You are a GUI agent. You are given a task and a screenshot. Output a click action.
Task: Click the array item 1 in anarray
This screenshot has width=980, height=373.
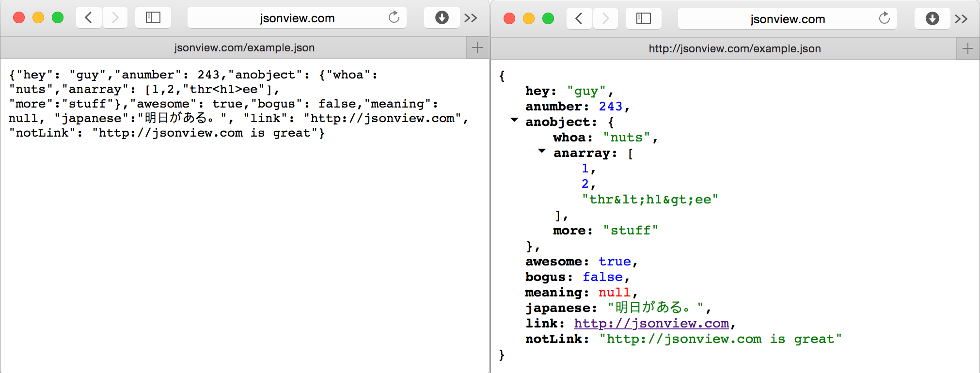point(585,168)
